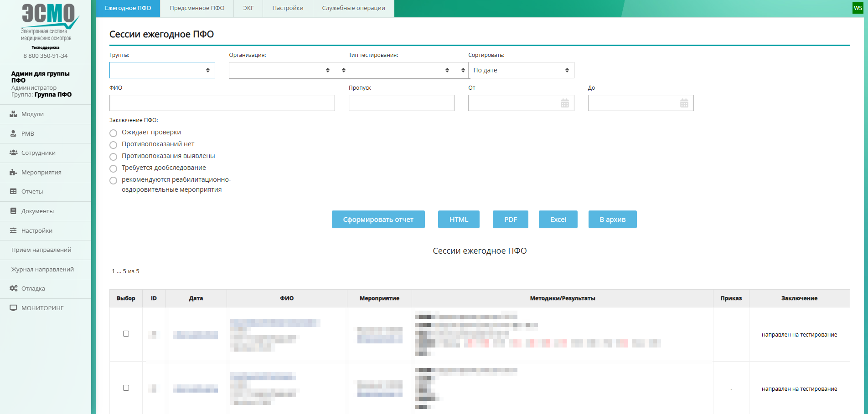The height and width of the screenshot is (414, 868).
Task: Select the Противопоказания выявлены radio button
Action: point(114,157)
